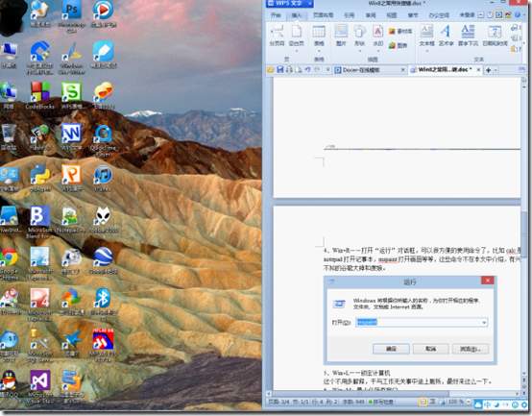Select the Bluetooth desktop shortcut
The image size is (532, 416).
point(103,305)
